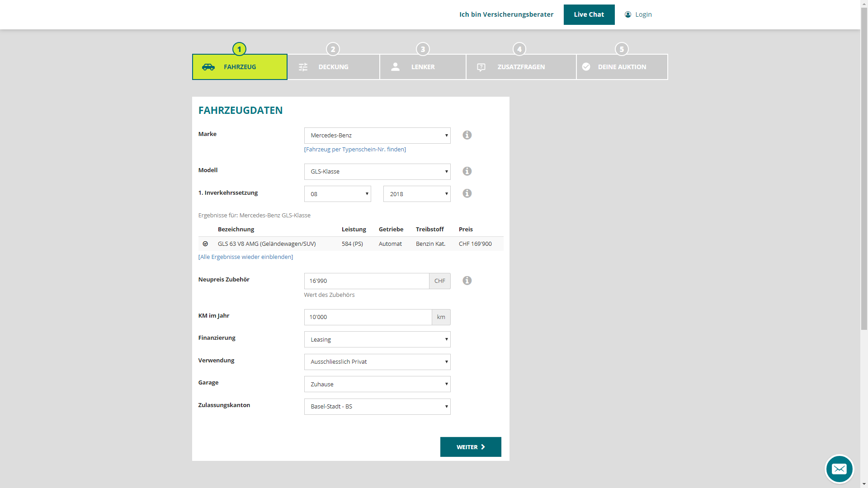Click the info icon beside Modell dropdown

(x=467, y=171)
